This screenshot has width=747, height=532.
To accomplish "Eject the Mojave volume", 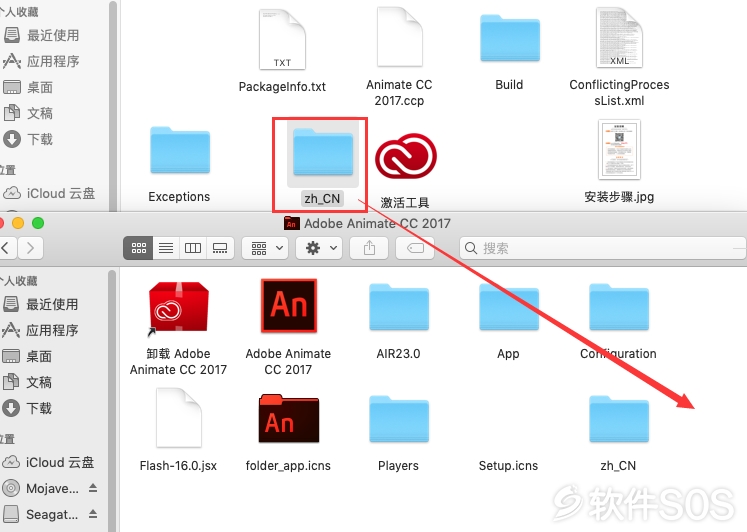I will click(93, 488).
